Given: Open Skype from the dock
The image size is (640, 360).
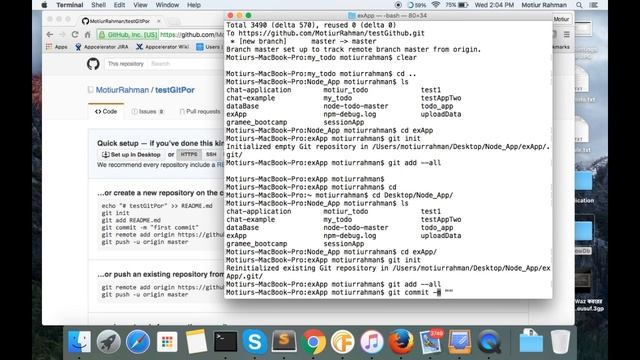Looking at the screenshot, I should click(255, 341).
